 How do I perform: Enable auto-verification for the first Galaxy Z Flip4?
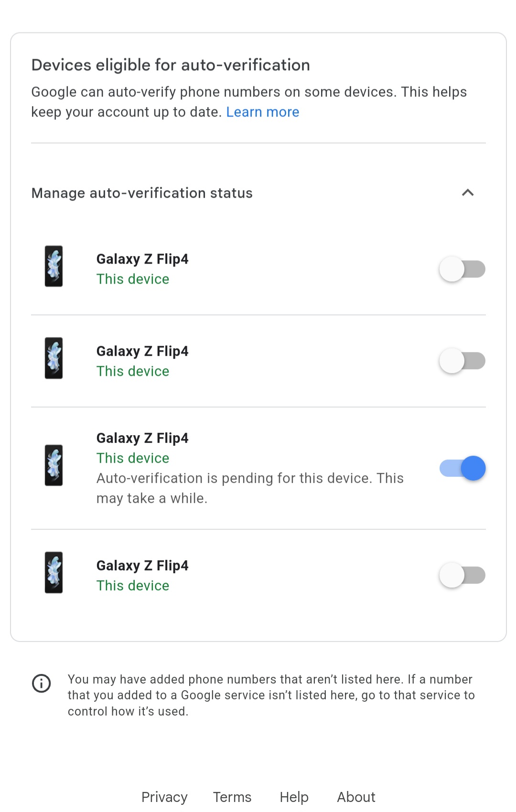[462, 269]
